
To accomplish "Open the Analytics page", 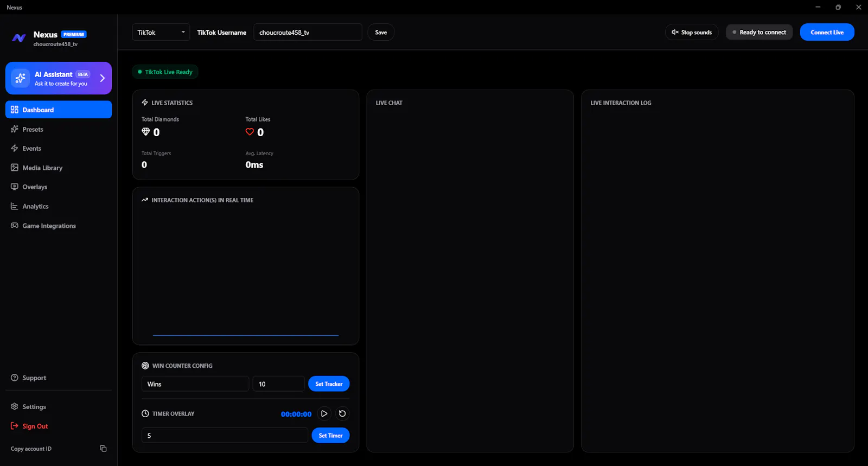I will click(x=59, y=207).
